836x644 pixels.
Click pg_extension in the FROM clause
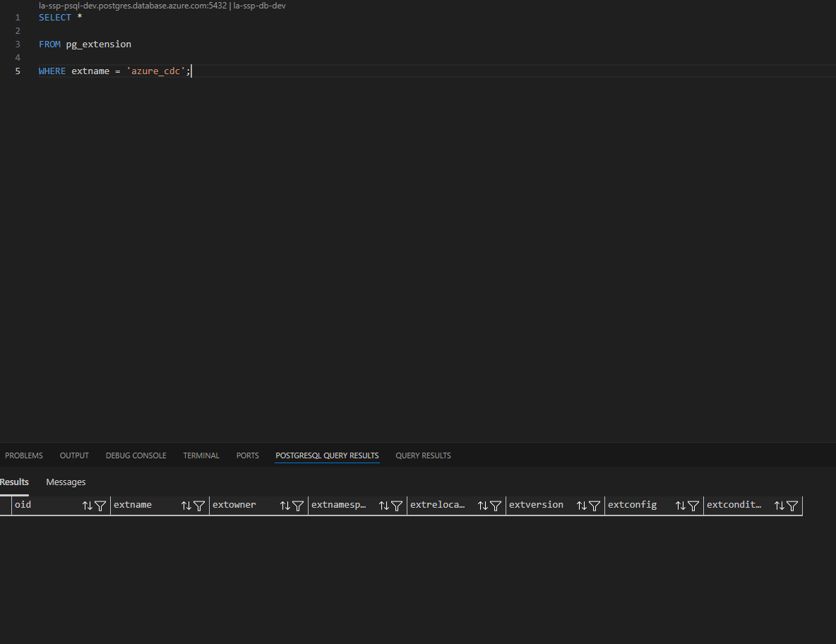click(99, 44)
